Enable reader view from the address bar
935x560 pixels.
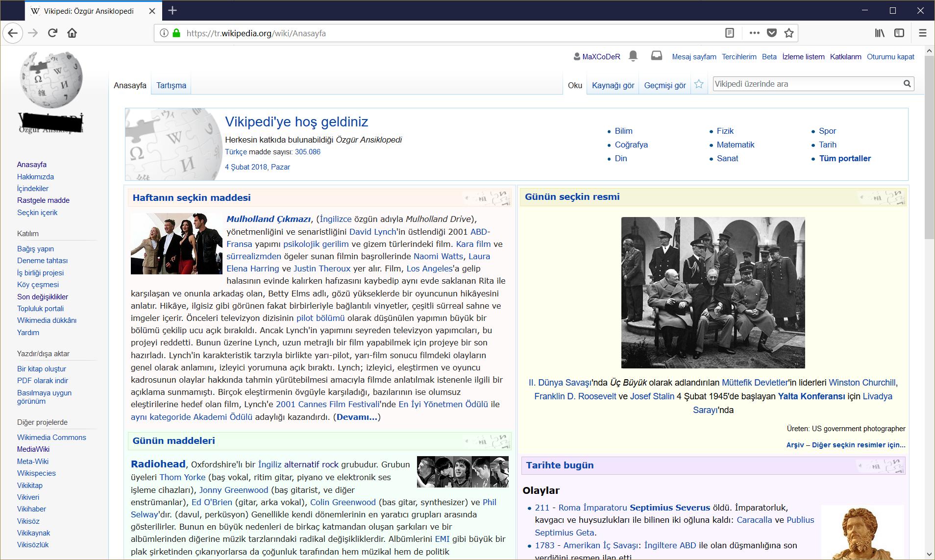click(730, 32)
